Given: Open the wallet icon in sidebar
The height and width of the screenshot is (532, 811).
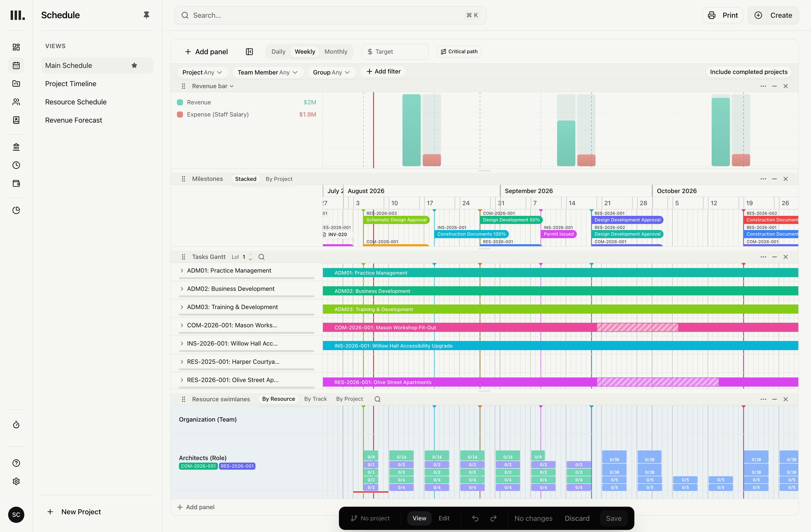Looking at the screenshot, I should [16, 184].
